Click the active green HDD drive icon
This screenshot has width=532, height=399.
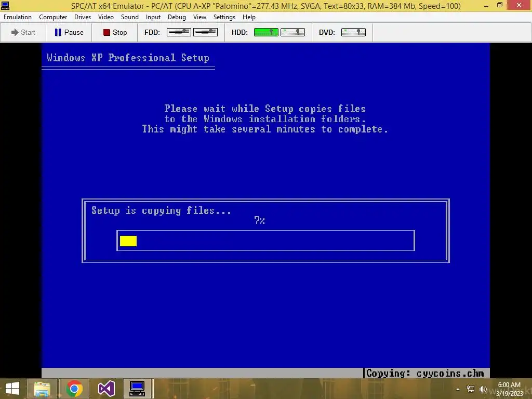click(x=266, y=32)
